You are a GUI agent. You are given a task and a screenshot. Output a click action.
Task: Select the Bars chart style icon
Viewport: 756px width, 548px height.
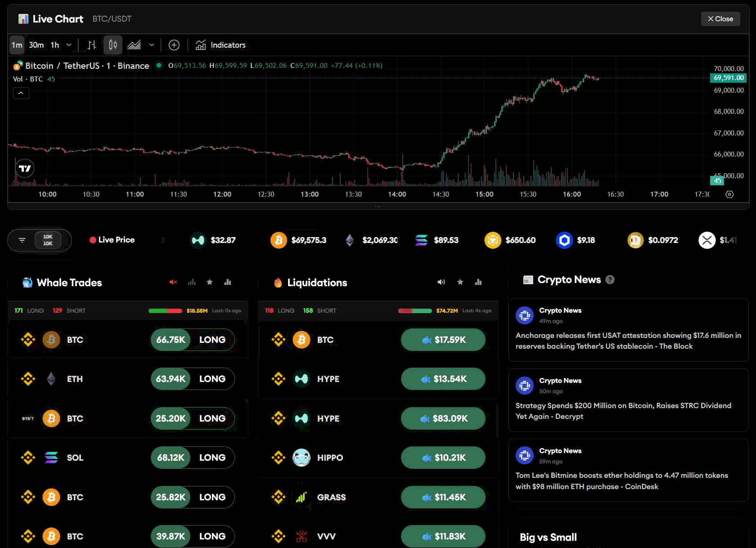[x=92, y=45]
